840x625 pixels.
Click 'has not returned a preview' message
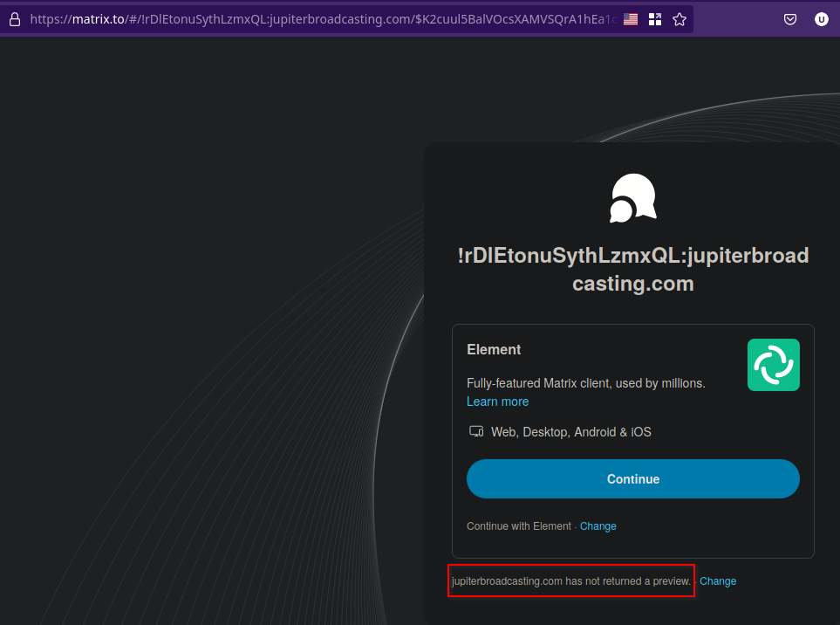[571, 581]
